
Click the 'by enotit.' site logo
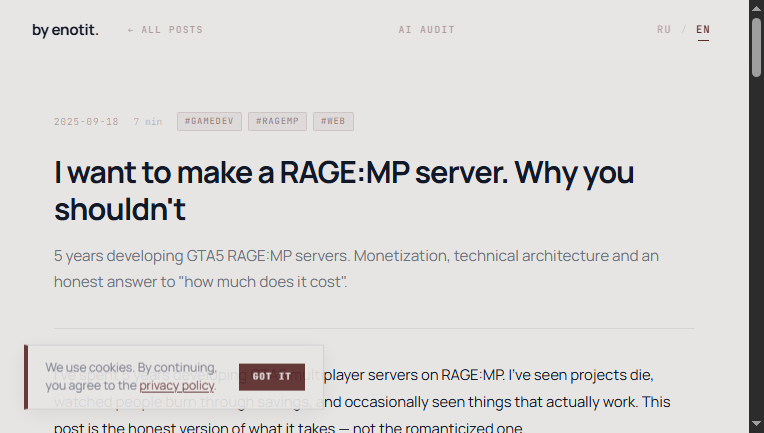[x=65, y=30]
